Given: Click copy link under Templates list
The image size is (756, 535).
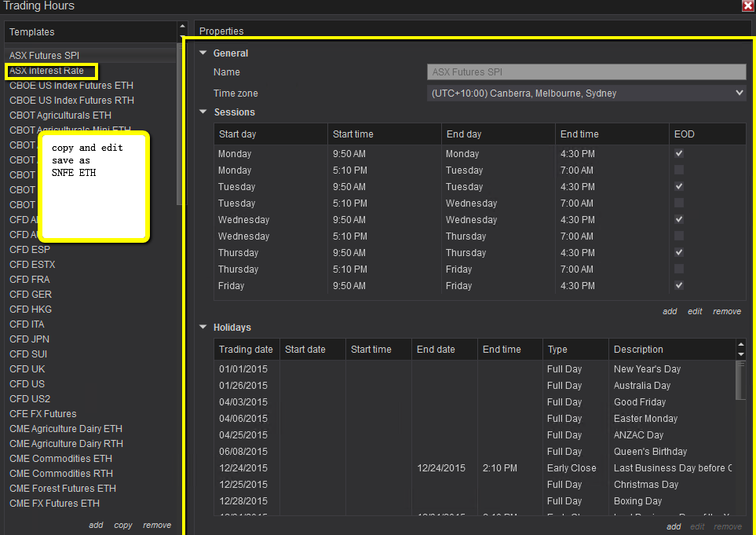Looking at the screenshot, I should tap(123, 526).
